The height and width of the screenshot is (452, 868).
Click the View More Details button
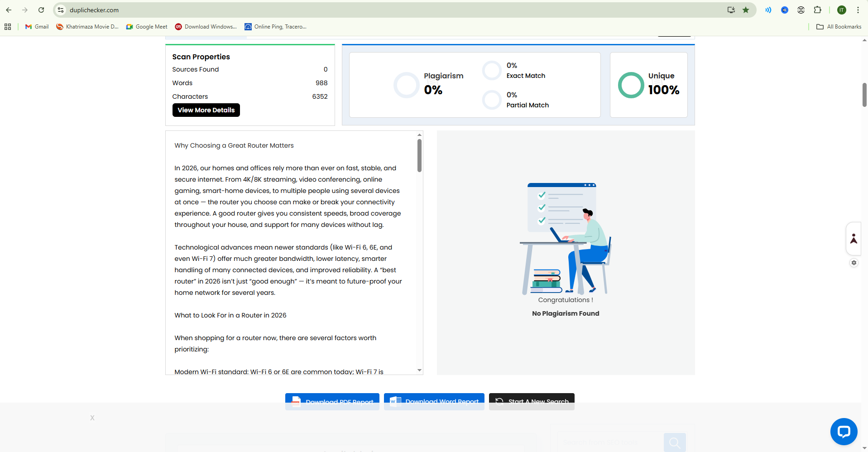pyautogui.click(x=206, y=110)
